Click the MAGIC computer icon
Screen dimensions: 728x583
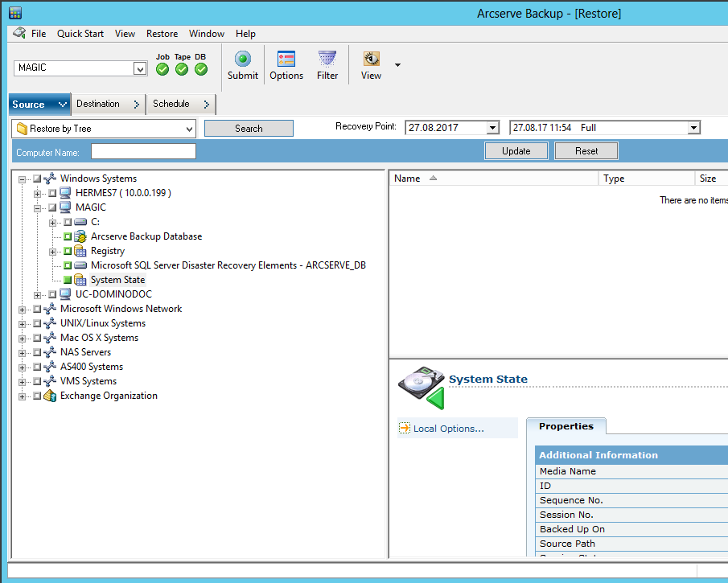65,207
